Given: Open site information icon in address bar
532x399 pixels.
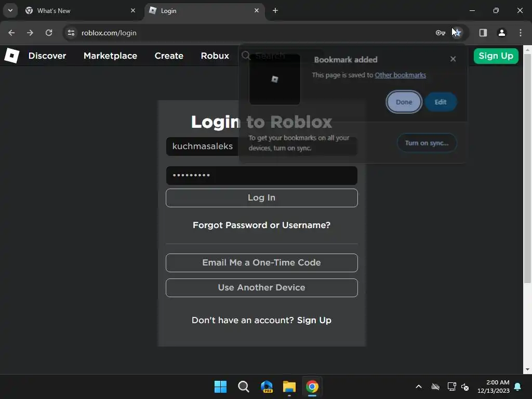Looking at the screenshot, I should [71, 33].
